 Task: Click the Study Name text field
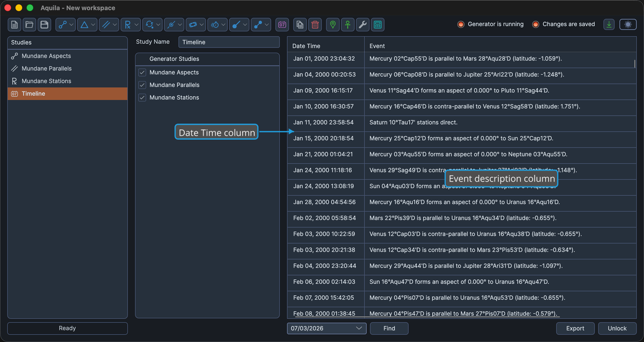[x=229, y=42]
